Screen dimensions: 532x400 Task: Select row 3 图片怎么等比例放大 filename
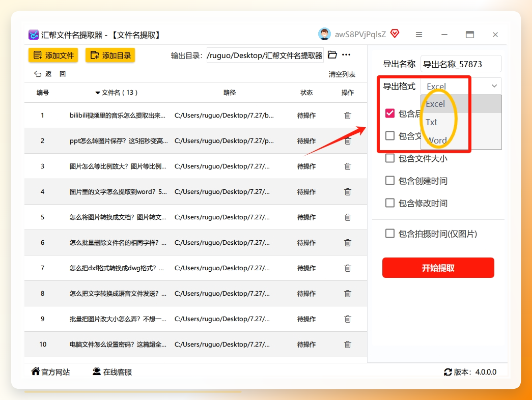(x=118, y=166)
